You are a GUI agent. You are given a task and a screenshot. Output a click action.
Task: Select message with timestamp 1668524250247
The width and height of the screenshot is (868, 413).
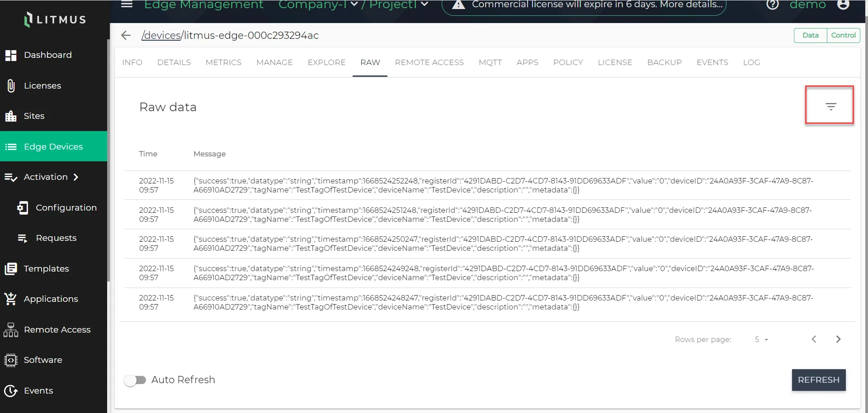click(x=487, y=244)
